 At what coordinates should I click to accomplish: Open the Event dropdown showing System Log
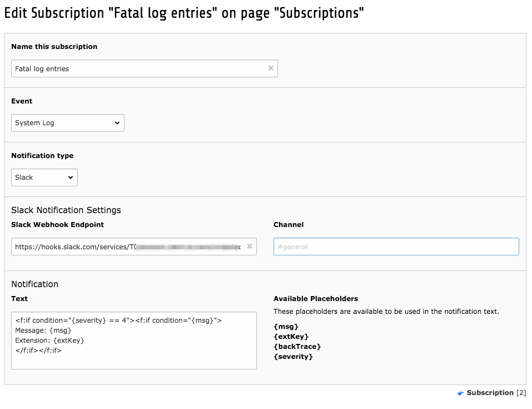(68, 123)
